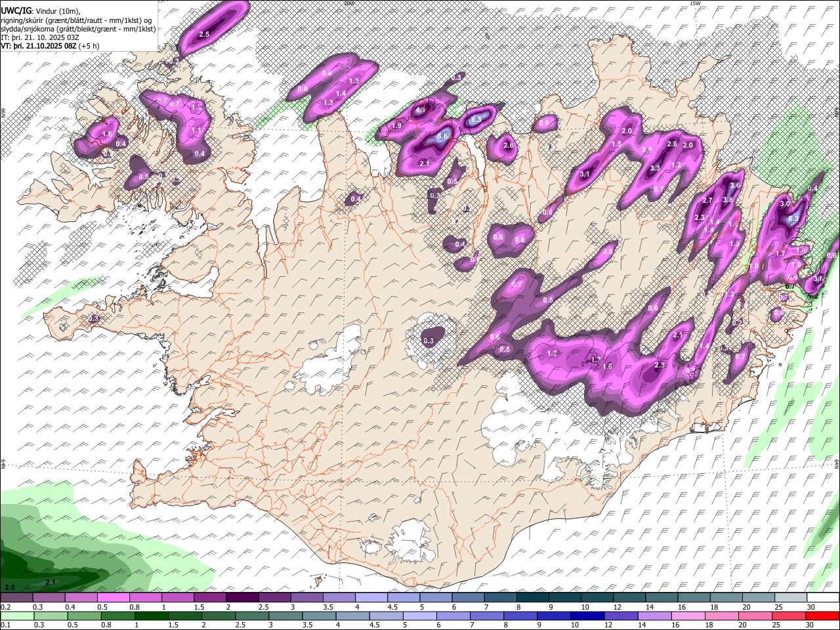
Task: Select the rain-scale swatch between 1 and 1.5
Action: (x=152, y=616)
